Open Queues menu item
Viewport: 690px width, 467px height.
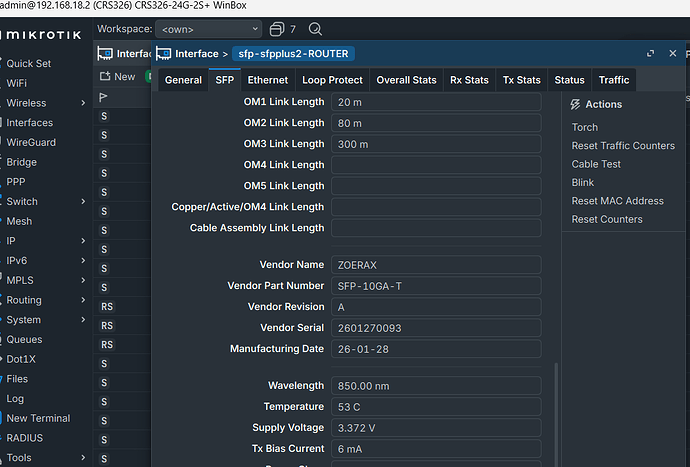click(x=24, y=340)
